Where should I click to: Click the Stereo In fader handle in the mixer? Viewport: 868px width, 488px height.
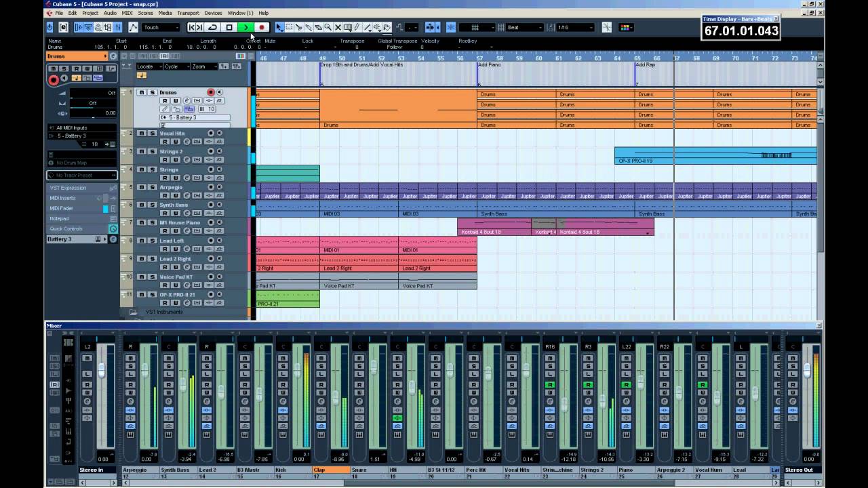coord(102,370)
